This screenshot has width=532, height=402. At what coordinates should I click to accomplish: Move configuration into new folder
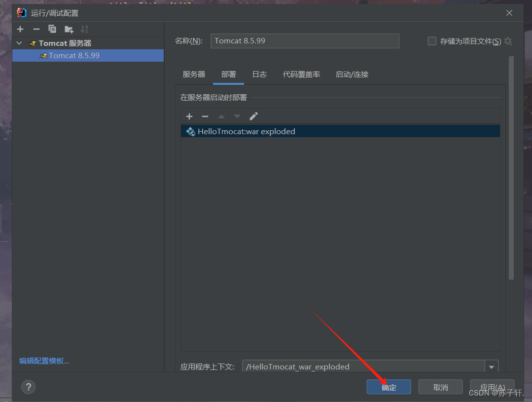pos(69,30)
